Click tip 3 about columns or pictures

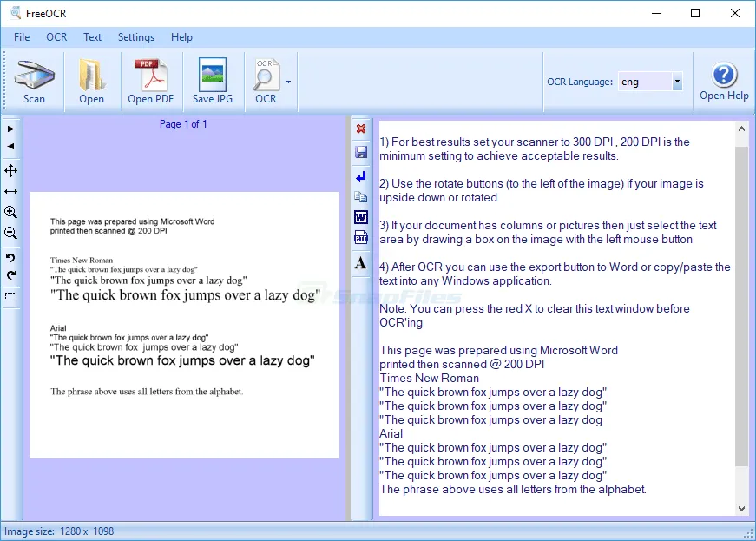point(549,233)
